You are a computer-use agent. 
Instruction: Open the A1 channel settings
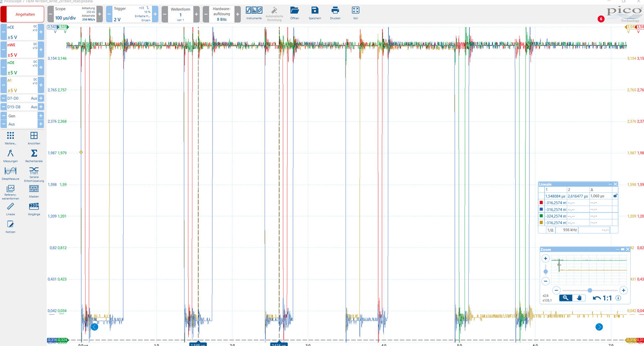point(22,85)
